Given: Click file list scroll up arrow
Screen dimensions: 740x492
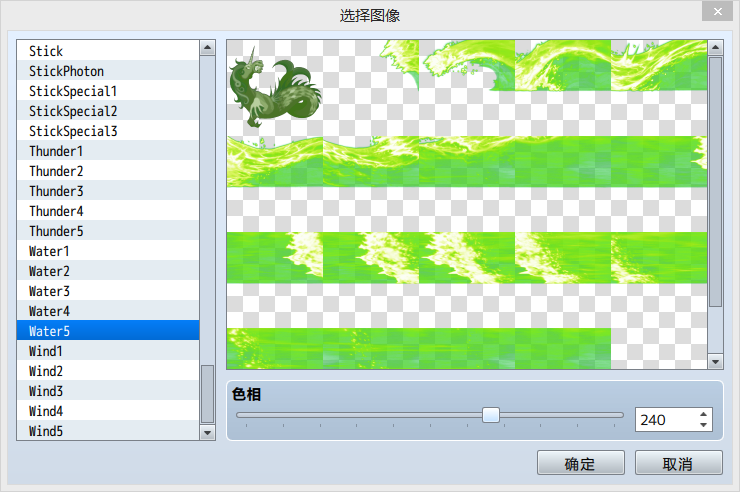Looking at the screenshot, I should [207, 48].
